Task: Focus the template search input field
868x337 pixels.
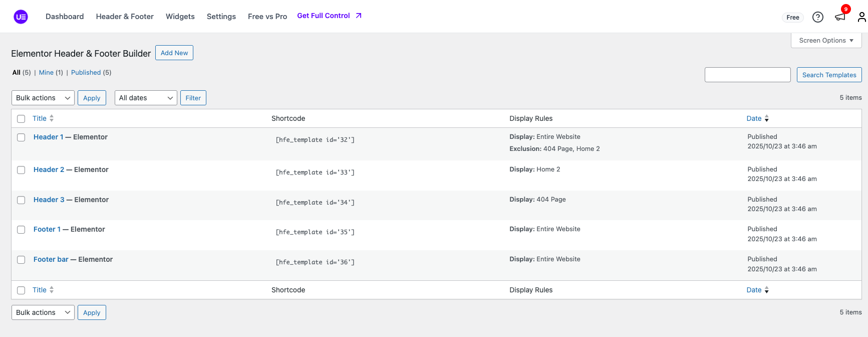Action: [x=747, y=75]
